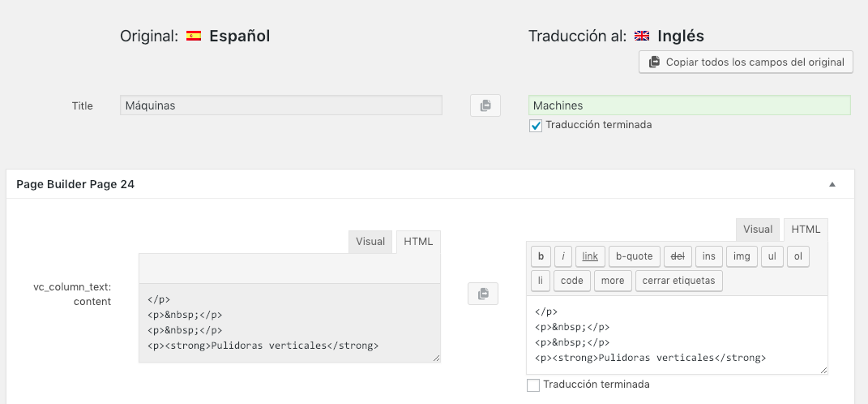The width and height of the screenshot is (868, 404).
Task: Click into the translation HTML textarea
Action: [677, 335]
